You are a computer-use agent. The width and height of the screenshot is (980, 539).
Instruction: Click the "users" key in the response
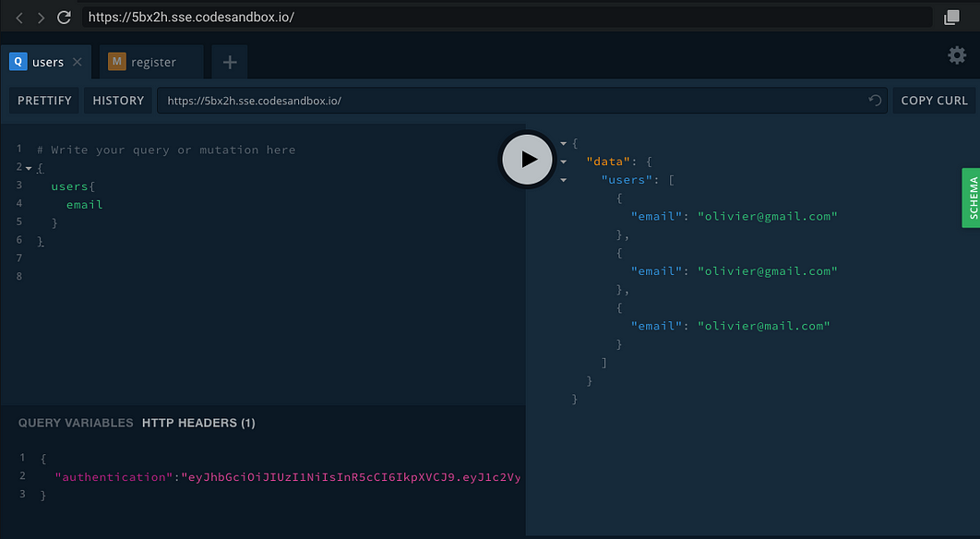click(627, 180)
